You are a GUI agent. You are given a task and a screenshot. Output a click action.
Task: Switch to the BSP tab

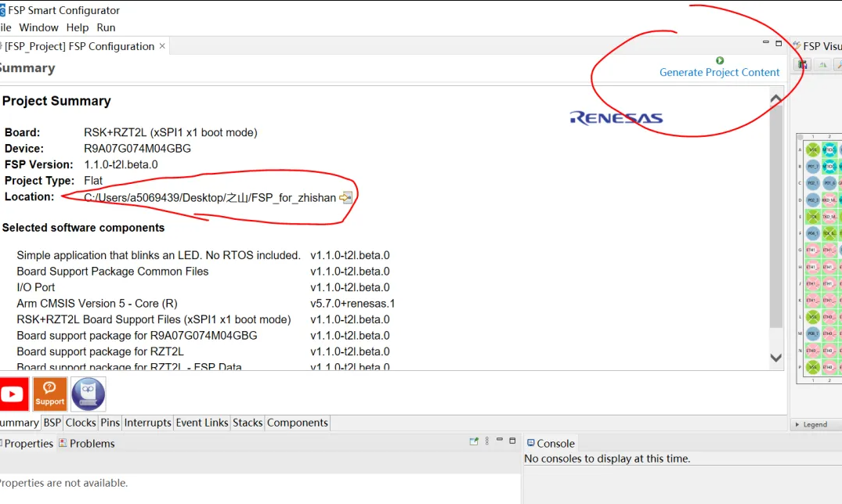point(52,423)
